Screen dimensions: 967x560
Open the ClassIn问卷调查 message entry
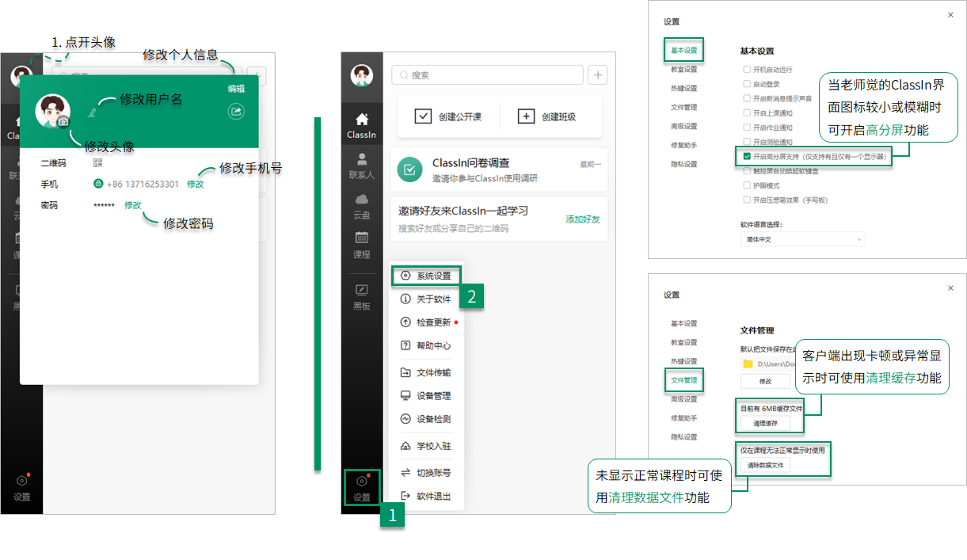(499, 169)
